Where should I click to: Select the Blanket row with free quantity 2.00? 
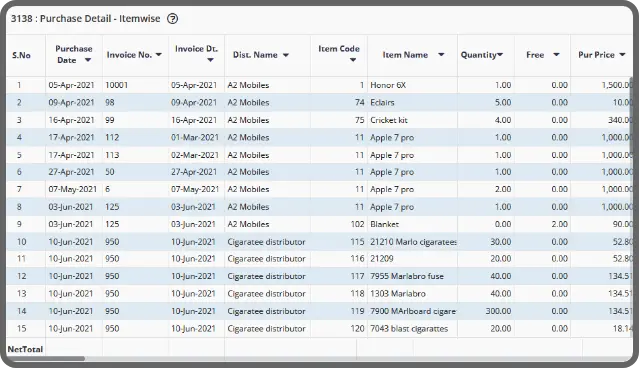click(x=319, y=224)
